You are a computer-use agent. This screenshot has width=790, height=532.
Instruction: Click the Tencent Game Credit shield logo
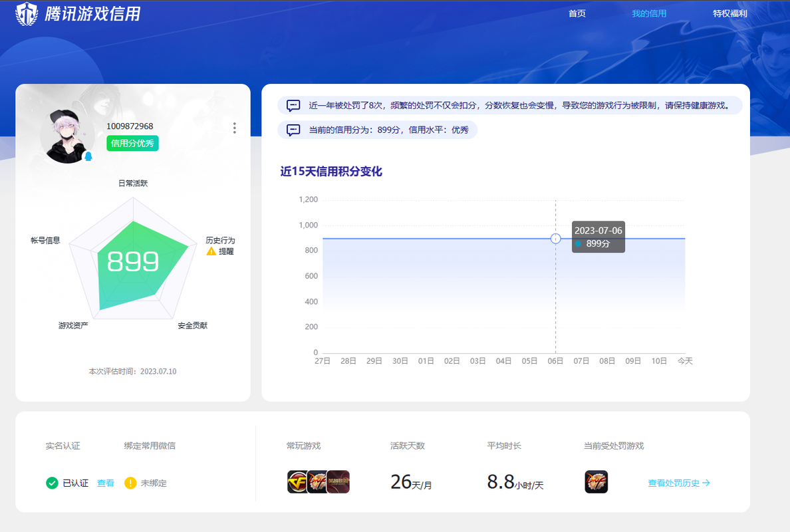click(27, 13)
